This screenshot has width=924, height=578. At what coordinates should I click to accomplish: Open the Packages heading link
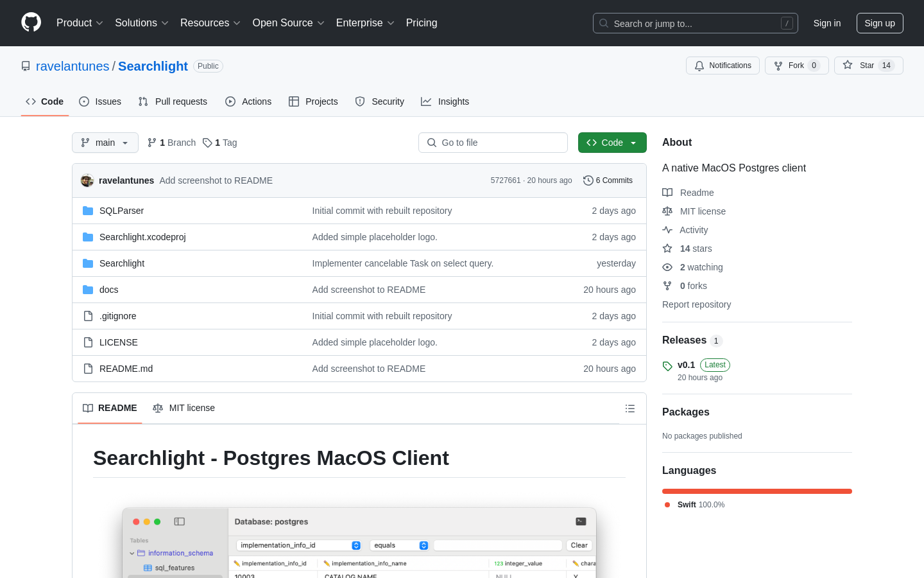(685, 412)
